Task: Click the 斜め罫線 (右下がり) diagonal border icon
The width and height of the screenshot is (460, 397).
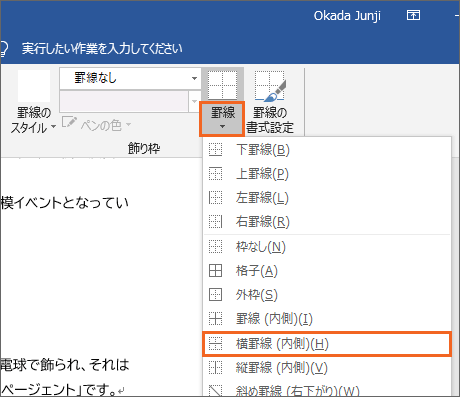Action: point(215,390)
